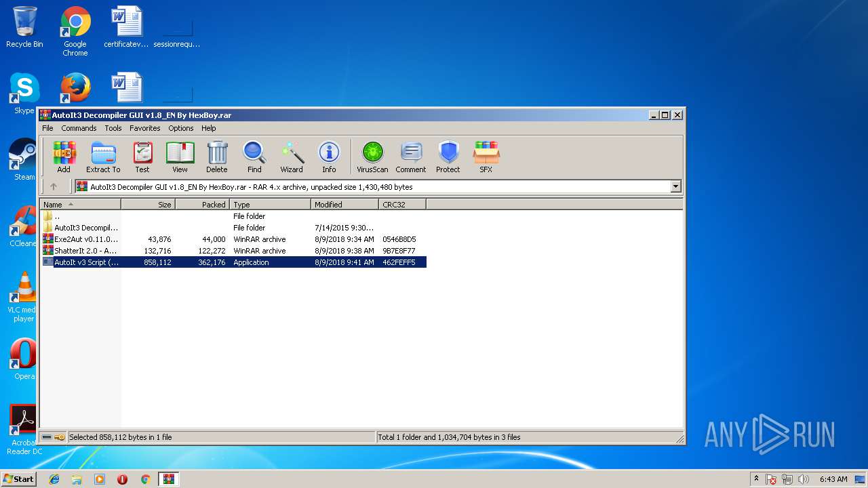Screen dimensions: 868x488
Task: Open Internet Explorer taskbar icon
Action: pos(54,479)
